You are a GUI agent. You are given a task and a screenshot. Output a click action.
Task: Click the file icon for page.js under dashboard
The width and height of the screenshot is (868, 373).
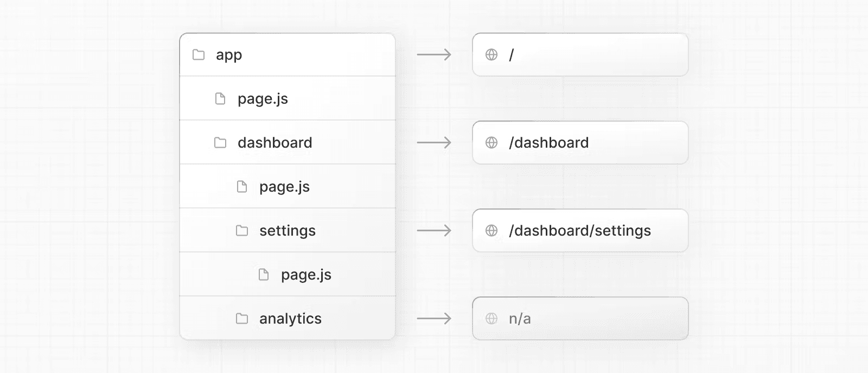pyautogui.click(x=242, y=187)
